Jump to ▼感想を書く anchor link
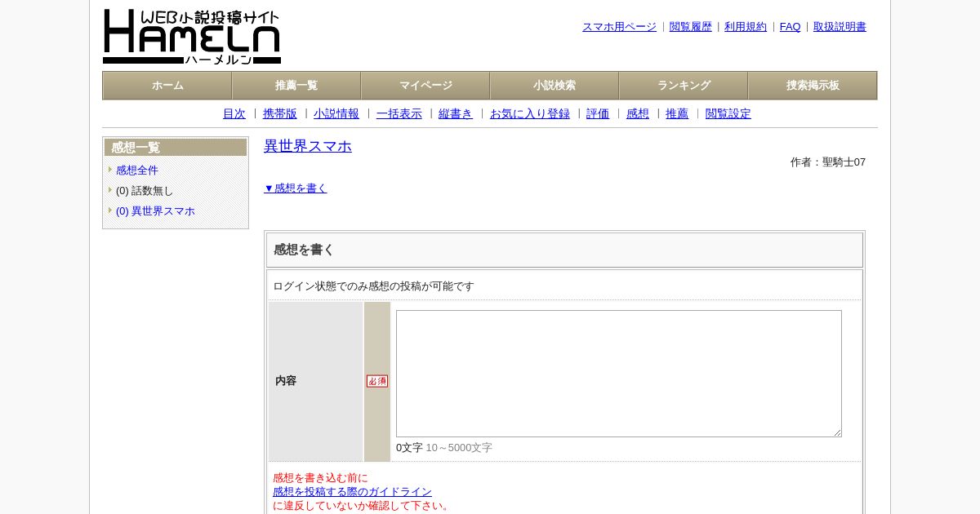Viewport: 980px width, 514px height. pyautogui.click(x=296, y=188)
